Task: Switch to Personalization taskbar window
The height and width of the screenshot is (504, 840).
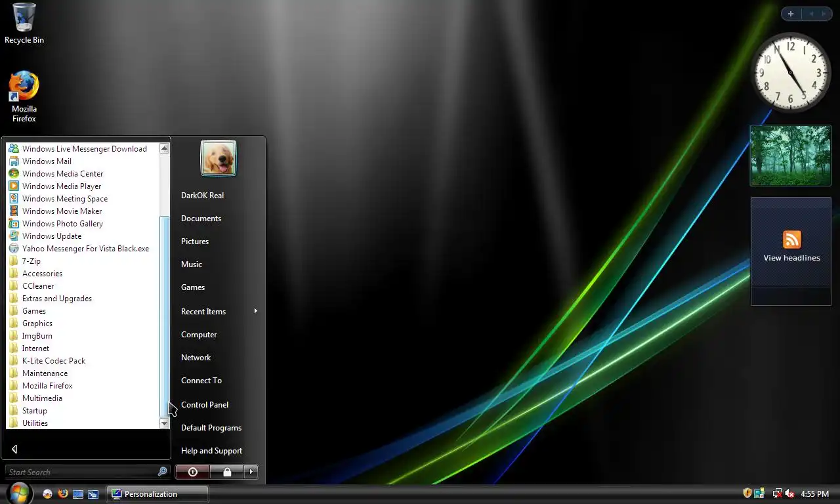Action: [x=157, y=493]
